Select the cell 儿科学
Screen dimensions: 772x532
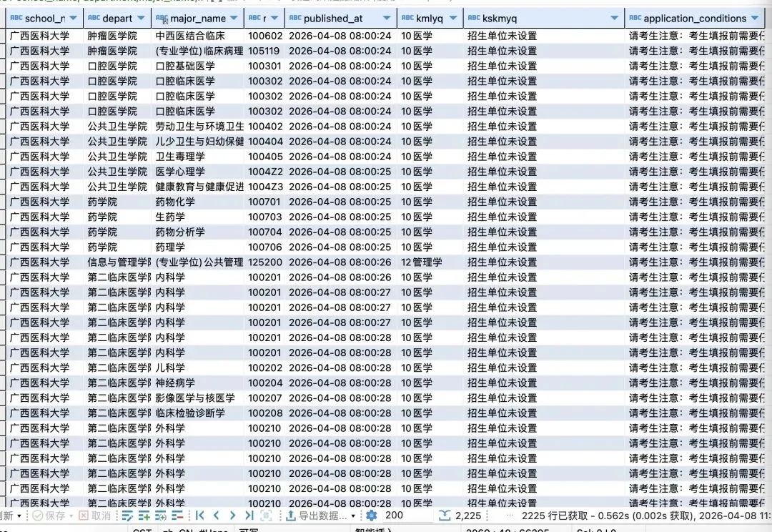(198, 368)
